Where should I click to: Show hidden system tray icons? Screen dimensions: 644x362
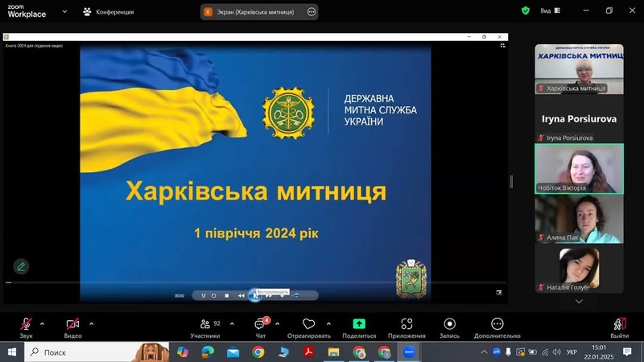(x=485, y=352)
